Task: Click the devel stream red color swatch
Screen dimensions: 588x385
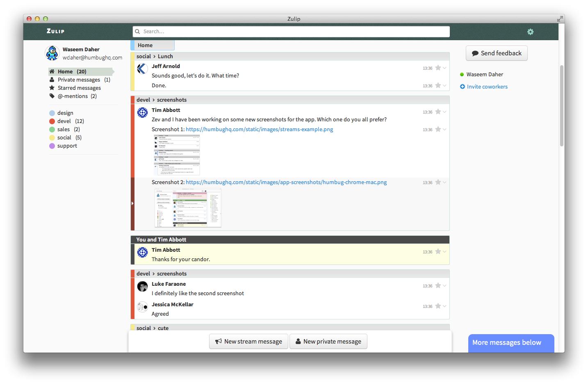Action: click(x=52, y=121)
